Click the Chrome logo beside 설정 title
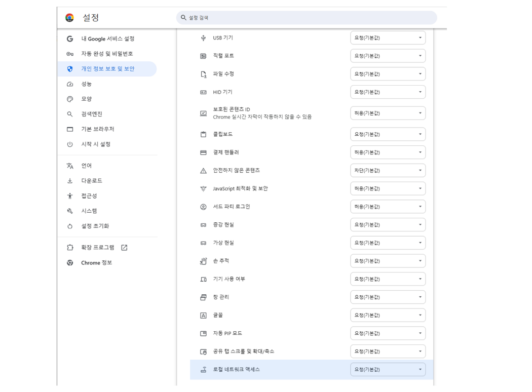The height and width of the screenshot is (392, 532). [x=70, y=18]
